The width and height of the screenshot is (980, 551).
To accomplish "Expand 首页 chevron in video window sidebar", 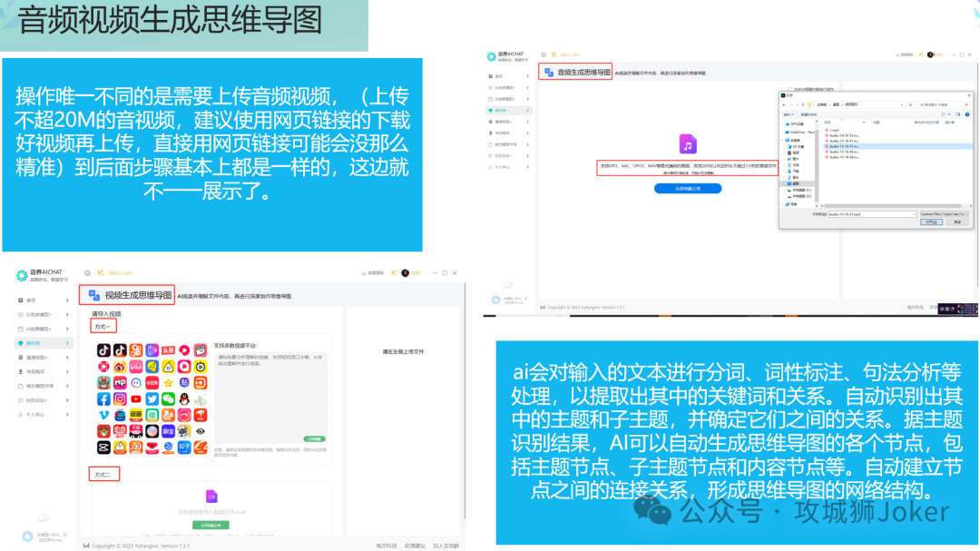I will pyautogui.click(x=67, y=300).
